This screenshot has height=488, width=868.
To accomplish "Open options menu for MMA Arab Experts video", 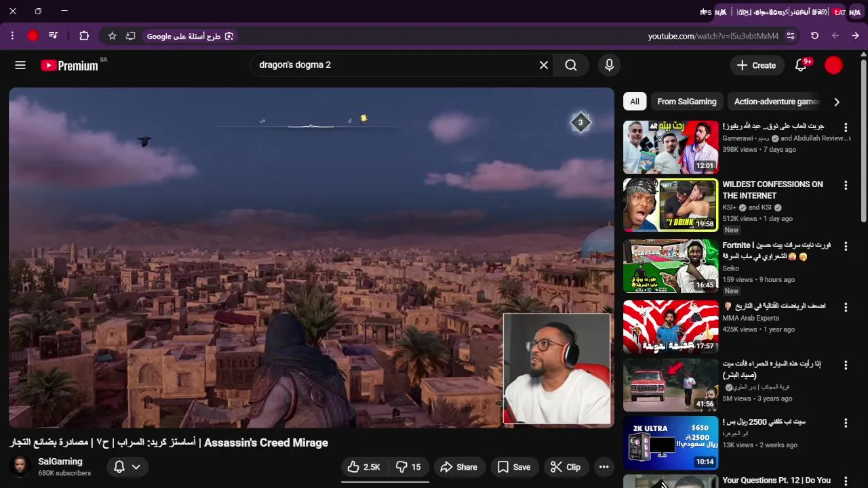I will pos(846,307).
